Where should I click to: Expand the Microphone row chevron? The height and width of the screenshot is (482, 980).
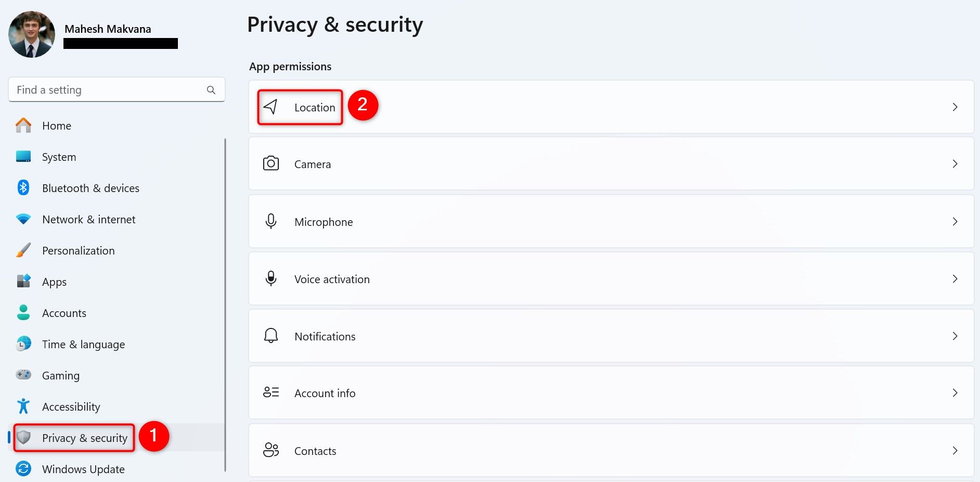pos(955,221)
